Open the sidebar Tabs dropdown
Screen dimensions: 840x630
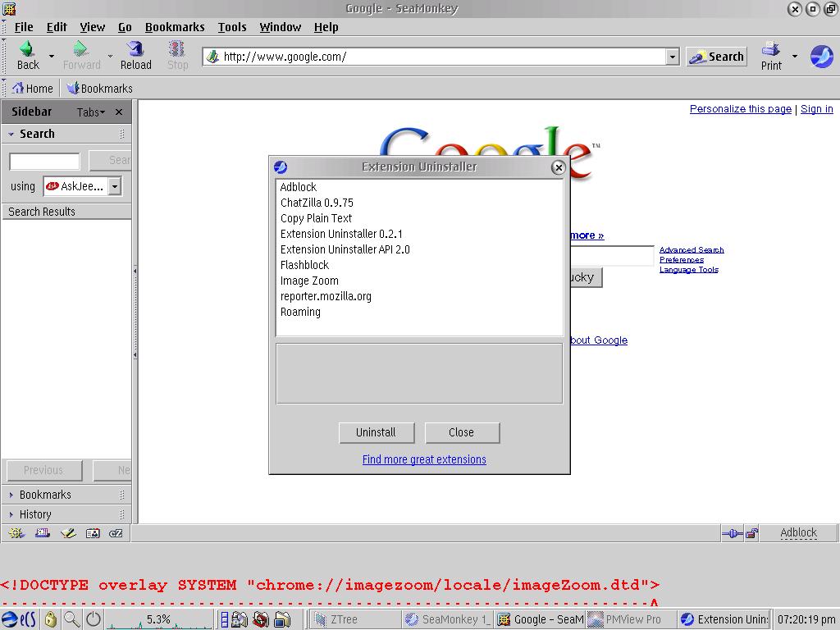click(x=90, y=112)
